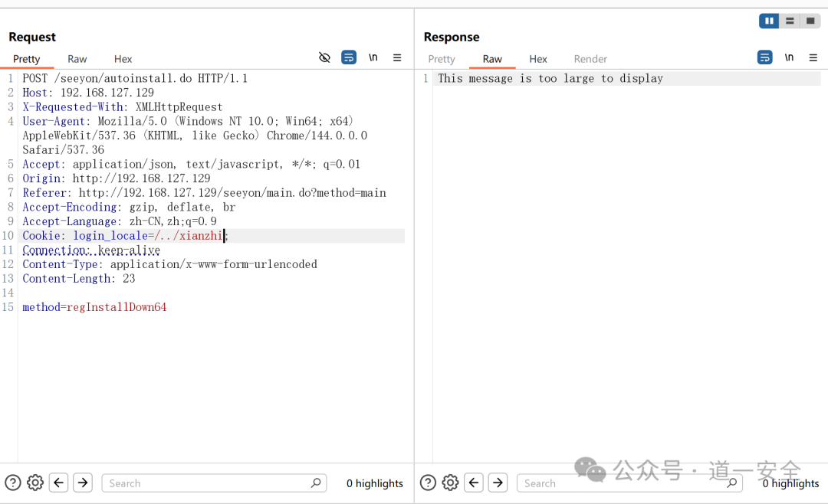Image resolution: width=828 pixels, height=504 pixels.
Task: Click the Request search magnifier icon
Action: (x=316, y=483)
